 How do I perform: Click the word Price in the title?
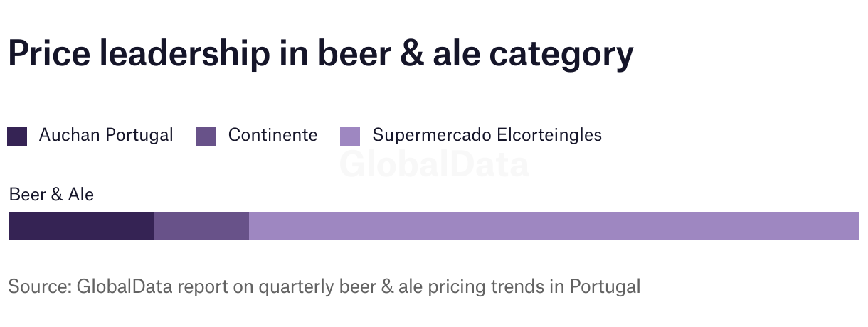pos(50,54)
